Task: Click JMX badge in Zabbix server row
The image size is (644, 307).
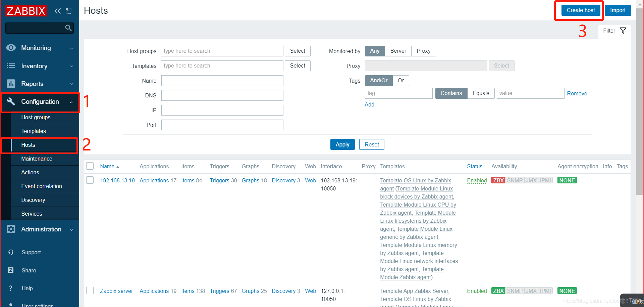Action: [531, 291]
